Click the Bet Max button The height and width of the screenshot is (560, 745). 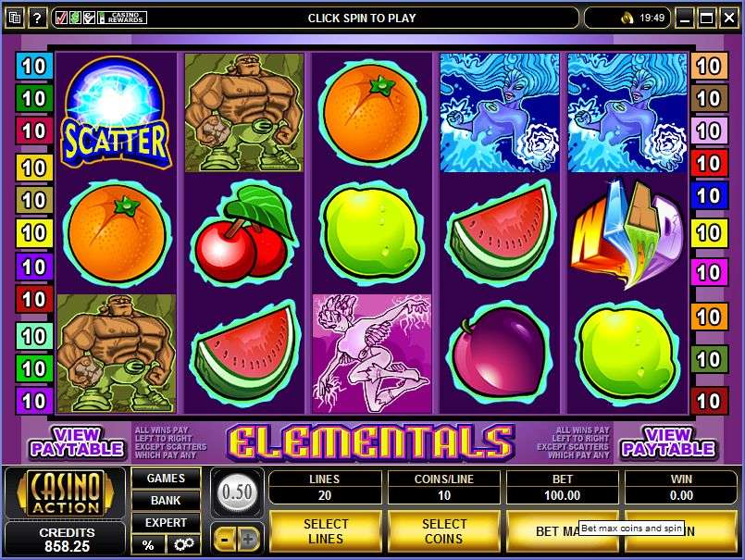point(562,531)
